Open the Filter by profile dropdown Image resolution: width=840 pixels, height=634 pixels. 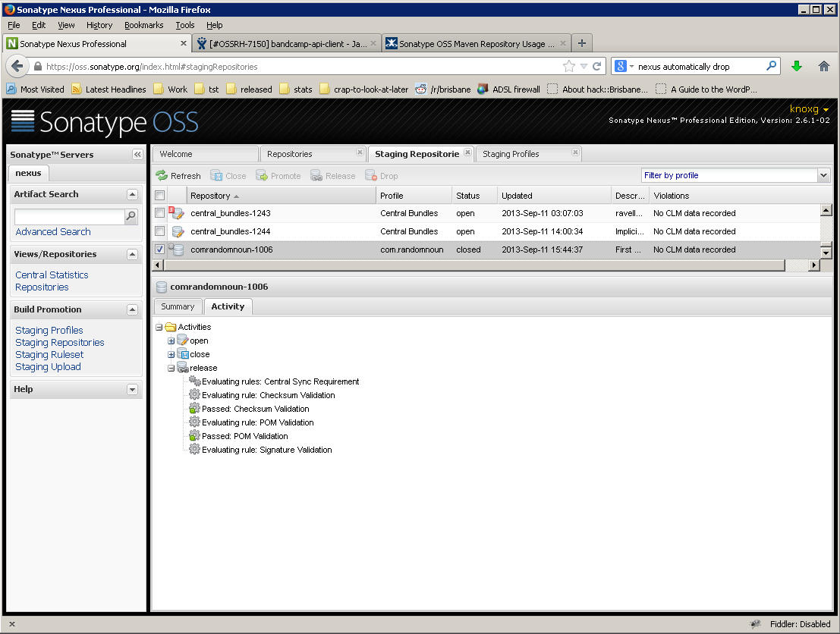(x=824, y=175)
